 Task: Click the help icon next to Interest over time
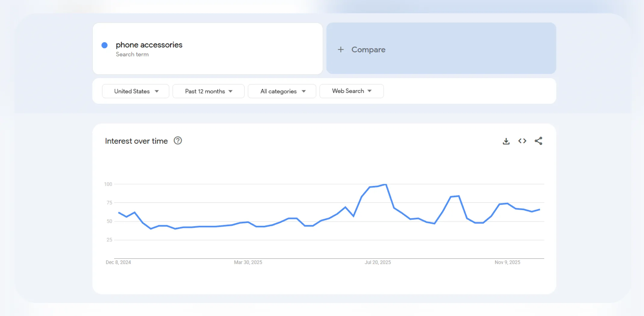tap(178, 141)
